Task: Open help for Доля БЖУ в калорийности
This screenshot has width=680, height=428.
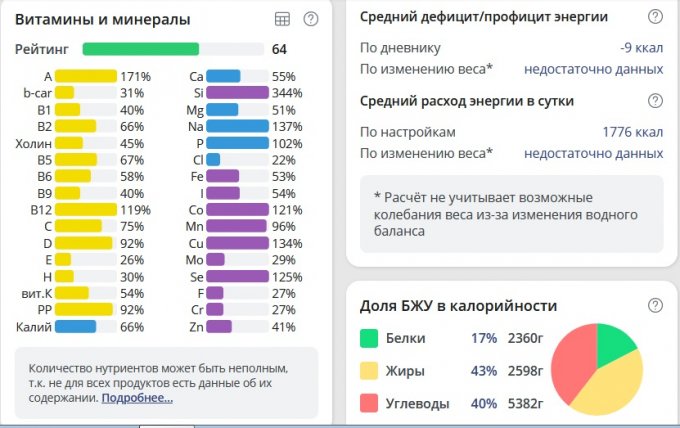Action: pos(655,305)
